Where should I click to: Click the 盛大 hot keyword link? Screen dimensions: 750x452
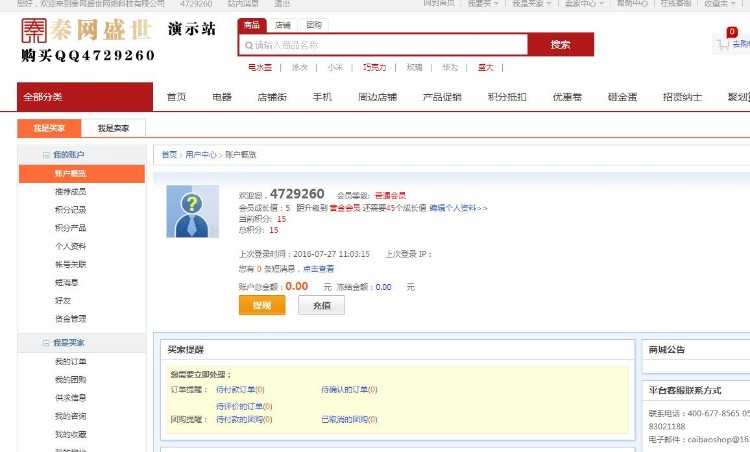point(485,67)
